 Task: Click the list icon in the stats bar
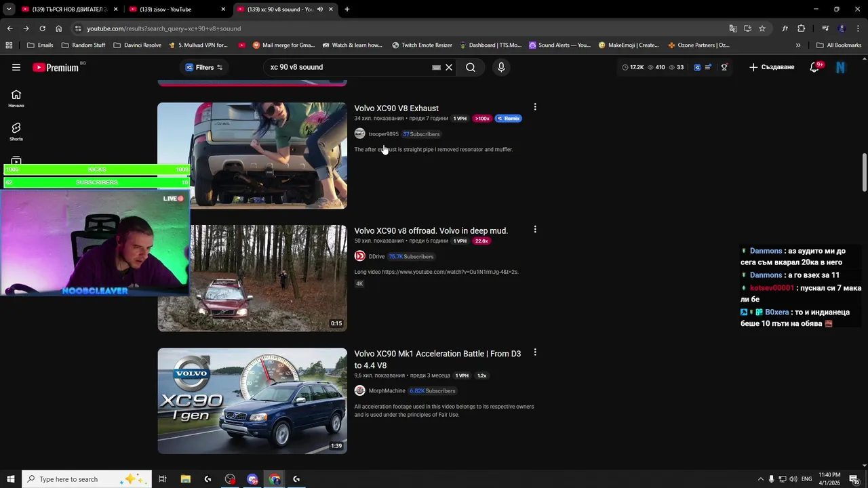(x=708, y=67)
